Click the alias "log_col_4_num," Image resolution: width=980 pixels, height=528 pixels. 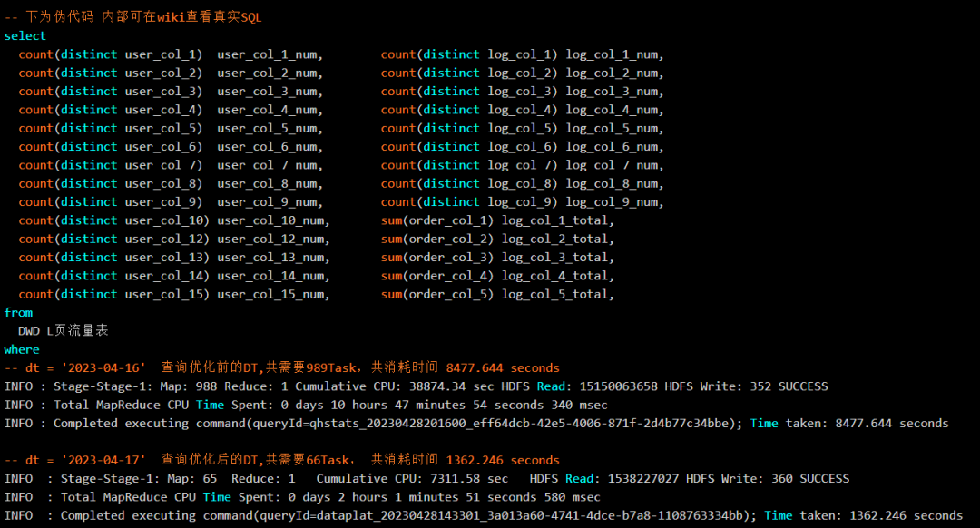[615, 110]
